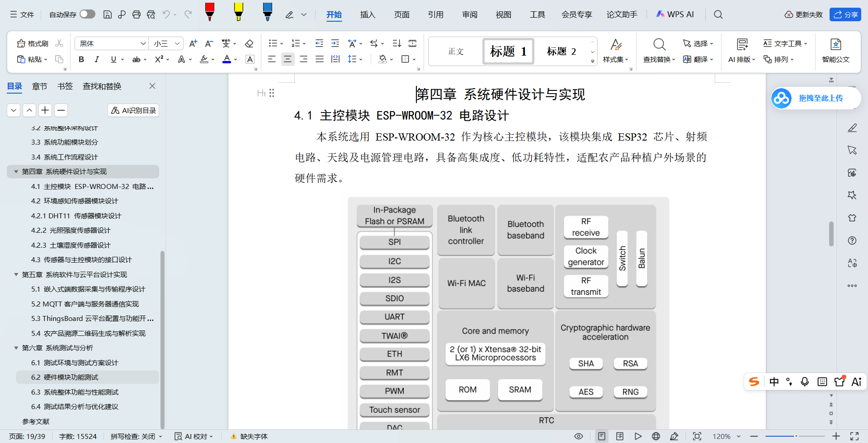This screenshot has width=868, height=443.
Task: Toggle center alignment
Action: (288, 59)
